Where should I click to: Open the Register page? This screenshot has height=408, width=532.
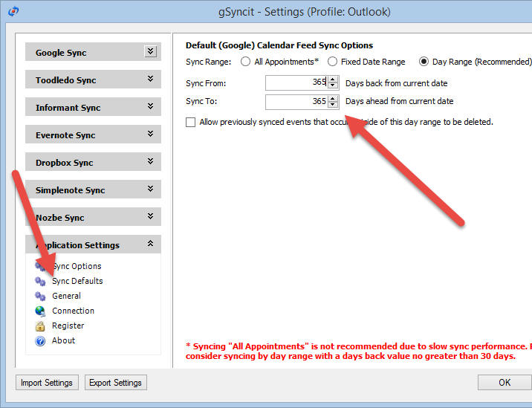(x=68, y=326)
